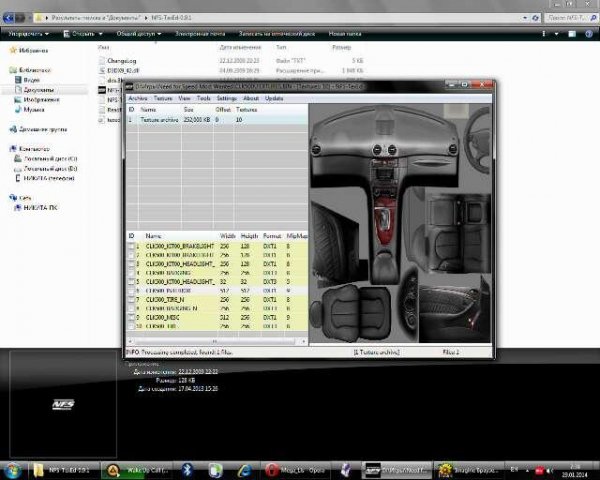The image size is (600, 480).
Task: Open the About menu in NFS-TexEd
Action: tap(251, 98)
